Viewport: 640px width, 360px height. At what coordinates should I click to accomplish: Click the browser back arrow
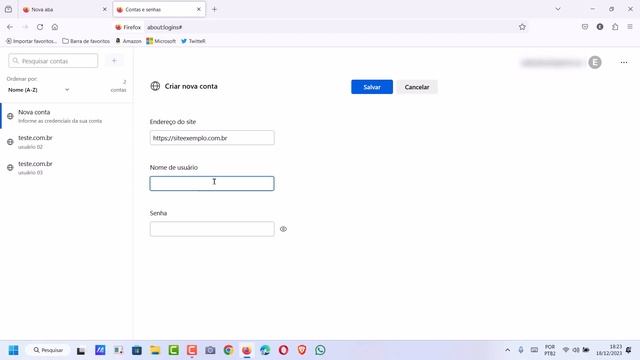pos(10,27)
